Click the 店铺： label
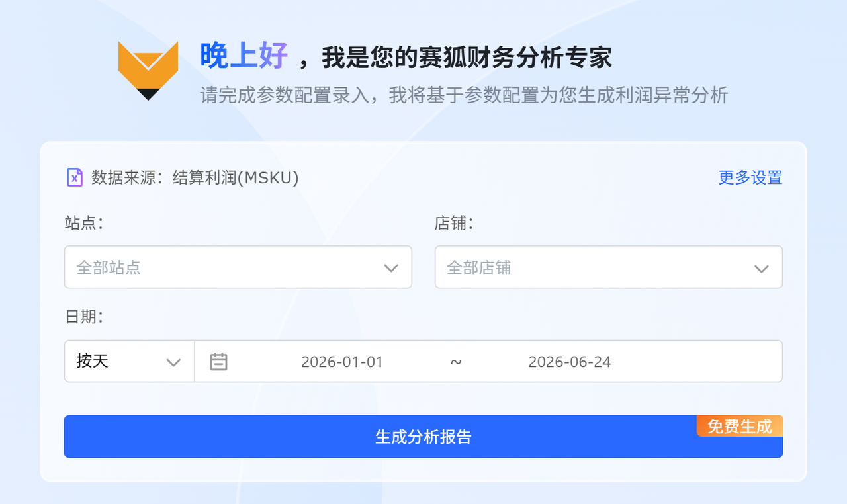The height and width of the screenshot is (504, 847). (x=455, y=223)
